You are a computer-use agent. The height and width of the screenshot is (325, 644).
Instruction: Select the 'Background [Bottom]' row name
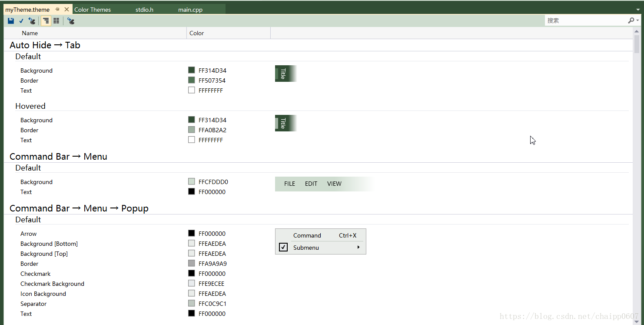point(49,244)
